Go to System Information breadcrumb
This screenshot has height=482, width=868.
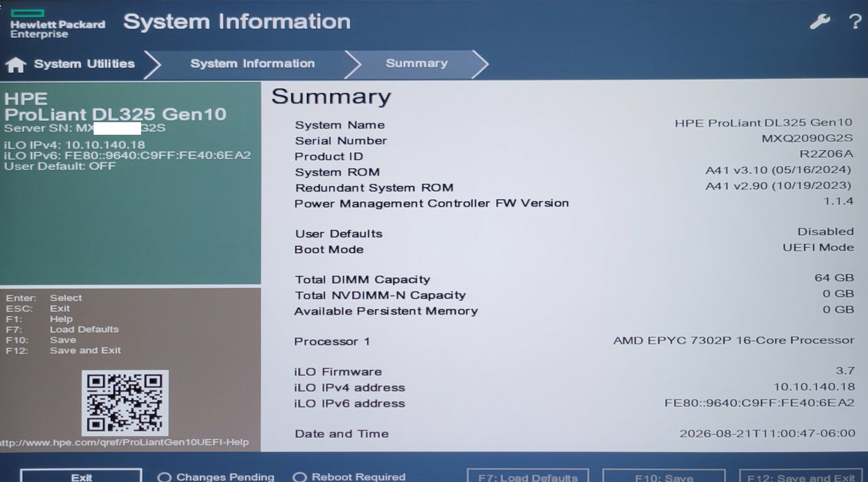[253, 63]
